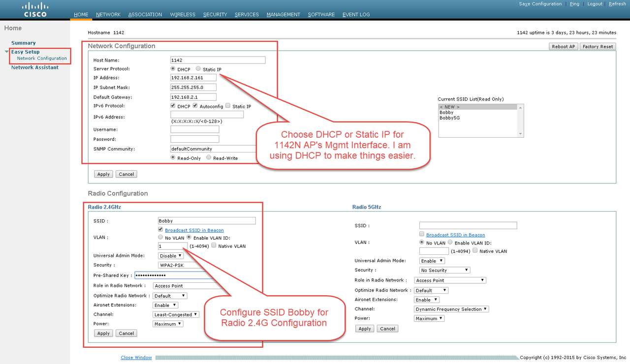Open the Least-Congested Channel dropdown
Image resolution: width=630 pixels, height=364 pixels.
[x=176, y=314]
